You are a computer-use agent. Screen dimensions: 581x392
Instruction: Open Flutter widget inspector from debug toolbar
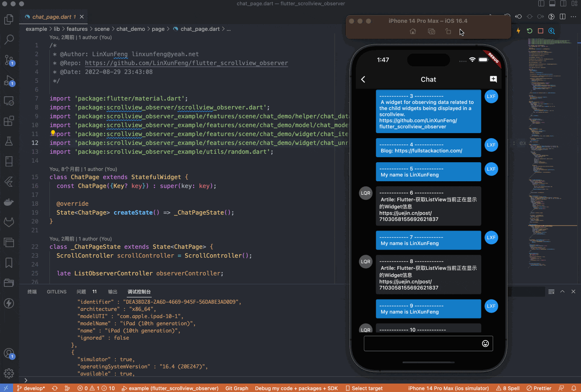(x=551, y=31)
